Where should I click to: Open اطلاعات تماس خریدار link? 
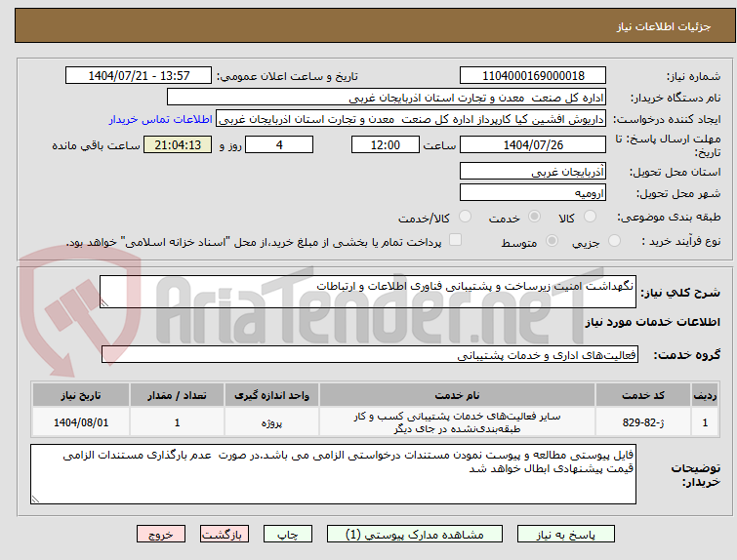point(161,119)
